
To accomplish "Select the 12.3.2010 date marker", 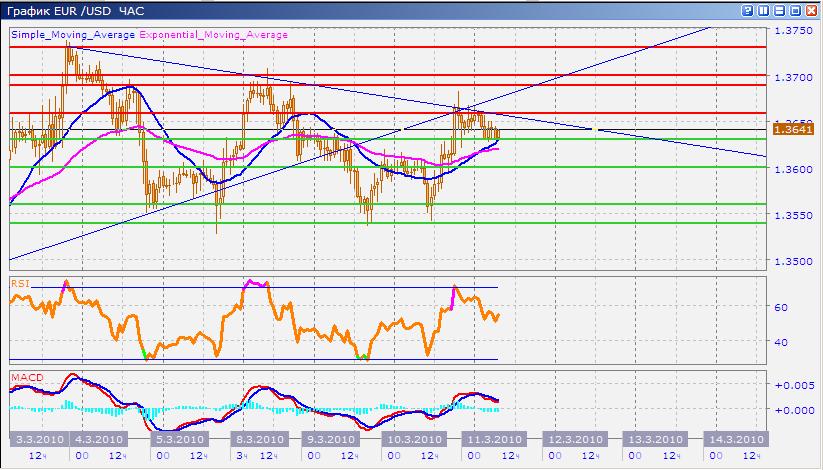I will (x=573, y=440).
